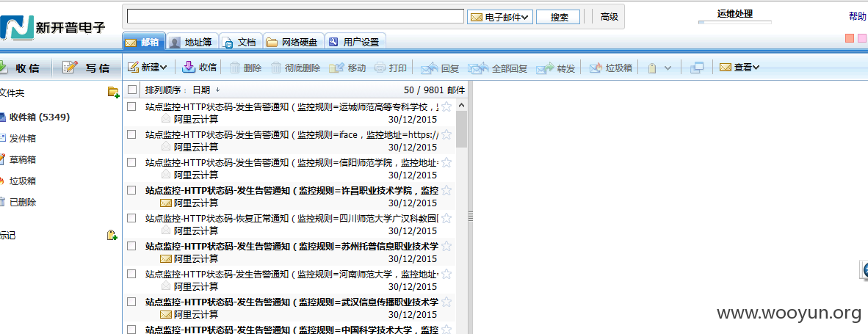The height and width of the screenshot is (334, 868).
Task: Star the 信阳师范学院 alert email
Action: (446, 162)
